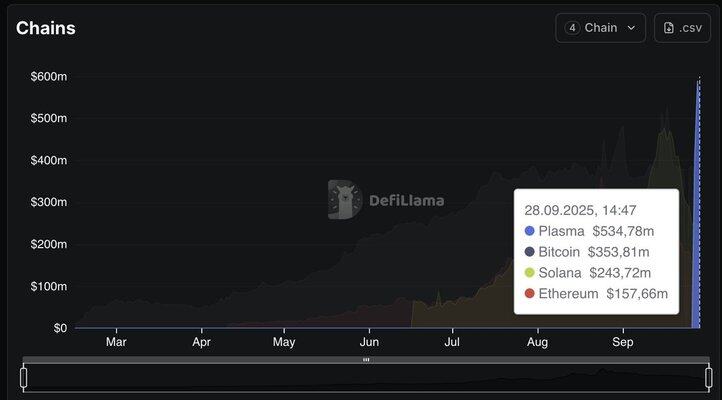Click the $0 y-axis label
This screenshot has width=722, height=400.
pyautogui.click(x=60, y=328)
